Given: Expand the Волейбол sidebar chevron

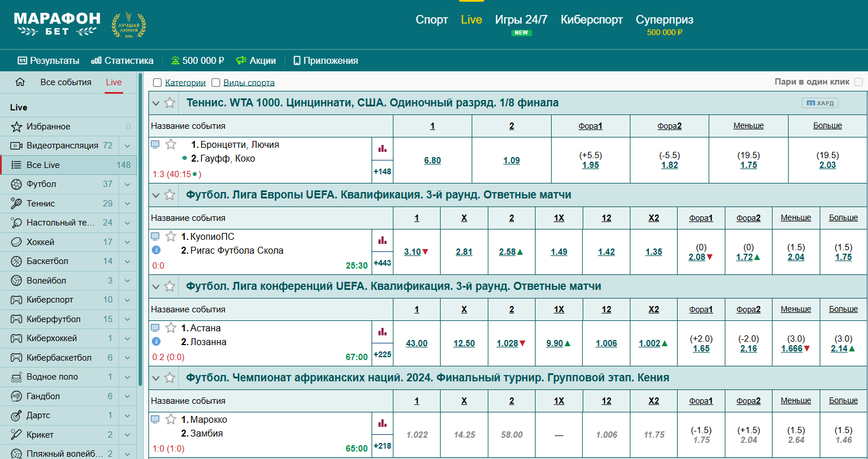Looking at the screenshot, I should [x=128, y=281].
